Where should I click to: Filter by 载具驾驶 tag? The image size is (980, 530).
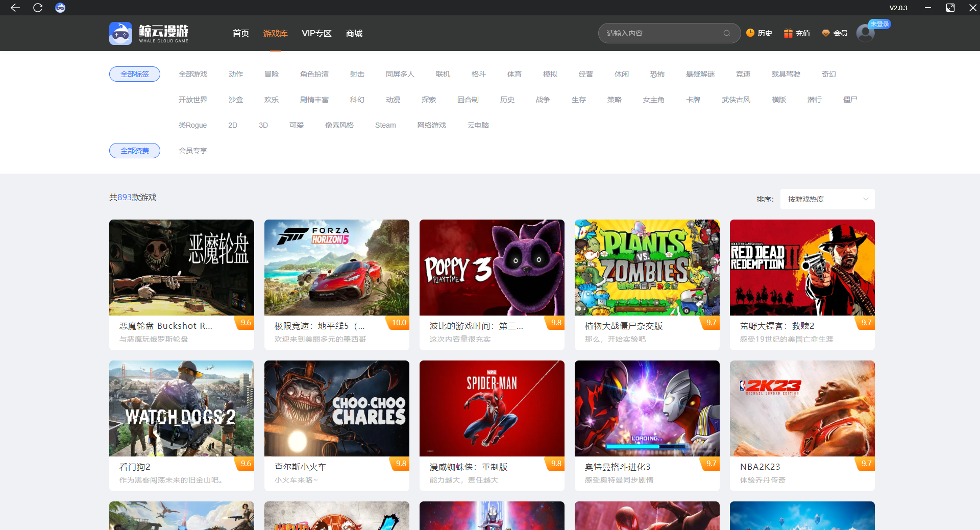click(x=786, y=74)
